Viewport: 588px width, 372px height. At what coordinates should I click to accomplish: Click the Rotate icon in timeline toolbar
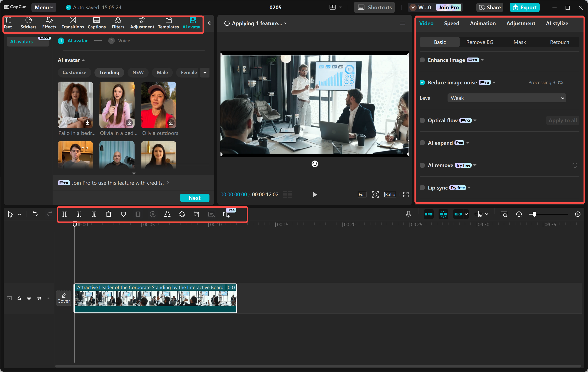182,214
